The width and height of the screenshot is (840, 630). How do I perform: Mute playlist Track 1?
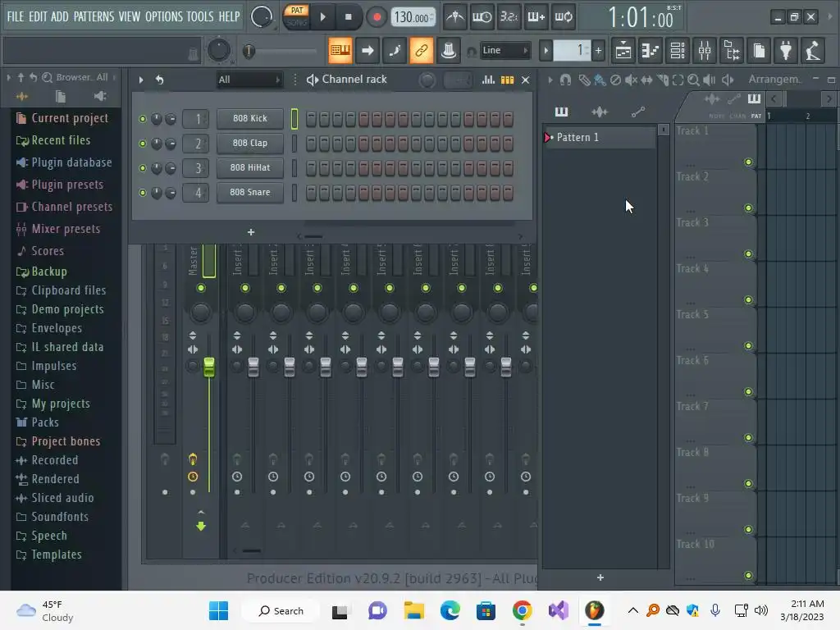click(748, 162)
